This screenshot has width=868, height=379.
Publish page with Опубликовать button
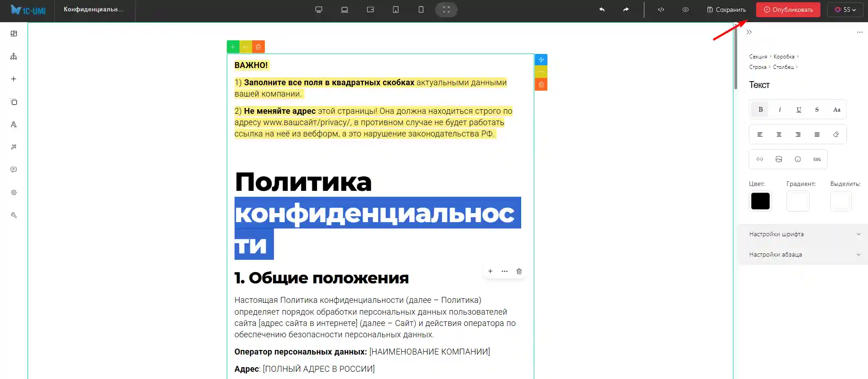coord(788,10)
